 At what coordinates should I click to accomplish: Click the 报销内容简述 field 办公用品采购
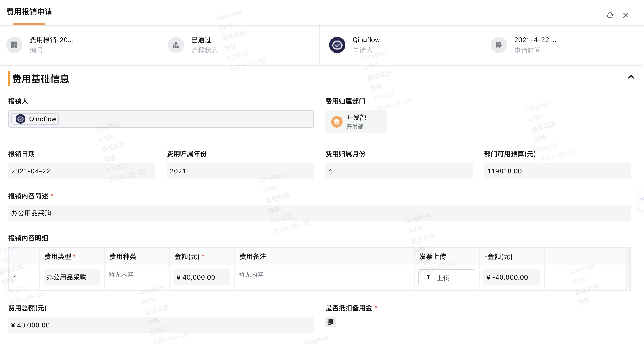[320, 213]
